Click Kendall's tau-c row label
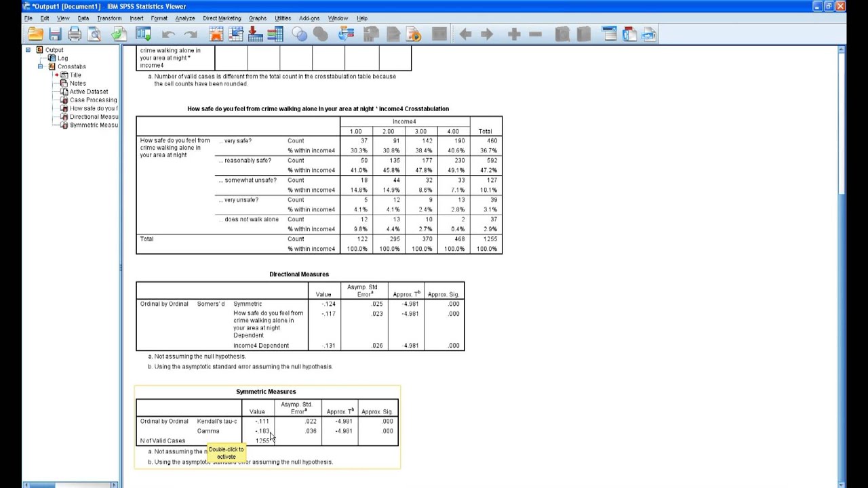 click(x=217, y=422)
